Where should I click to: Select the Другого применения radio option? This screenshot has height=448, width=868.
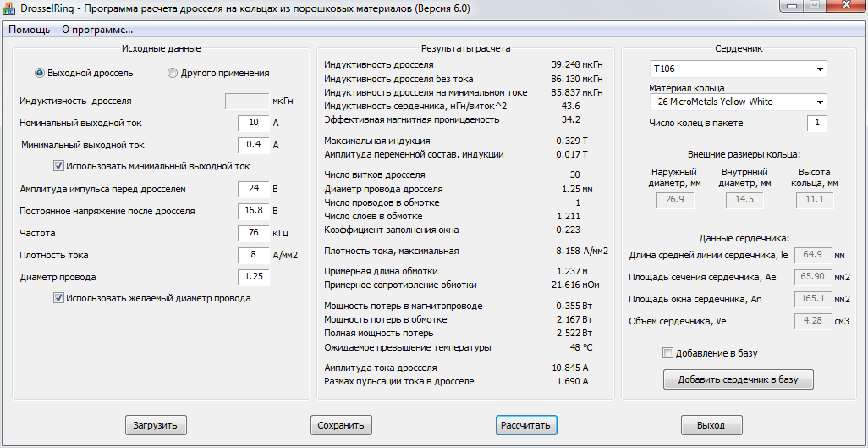pyautogui.click(x=172, y=73)
